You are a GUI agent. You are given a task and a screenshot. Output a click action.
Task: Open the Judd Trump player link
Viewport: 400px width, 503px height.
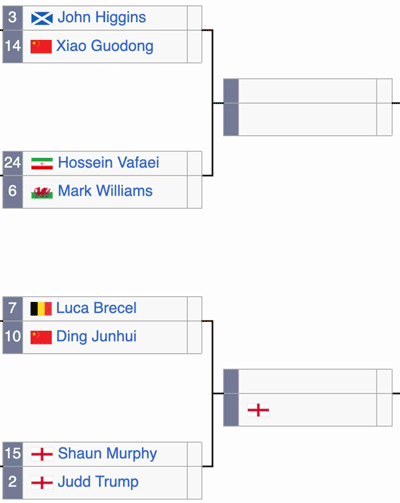pos(98,482)
